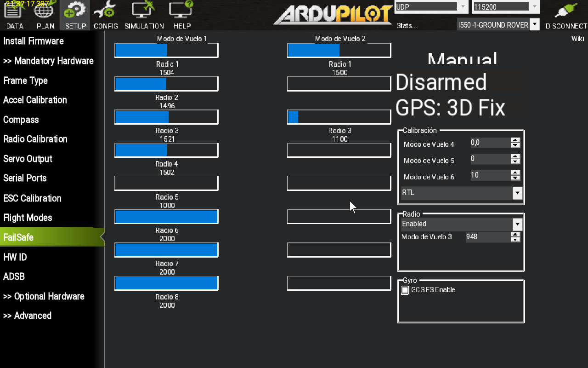Open the SIMULATION monitor icon
Viewport: 588px width, 368px height.
(x=144, y=15)
